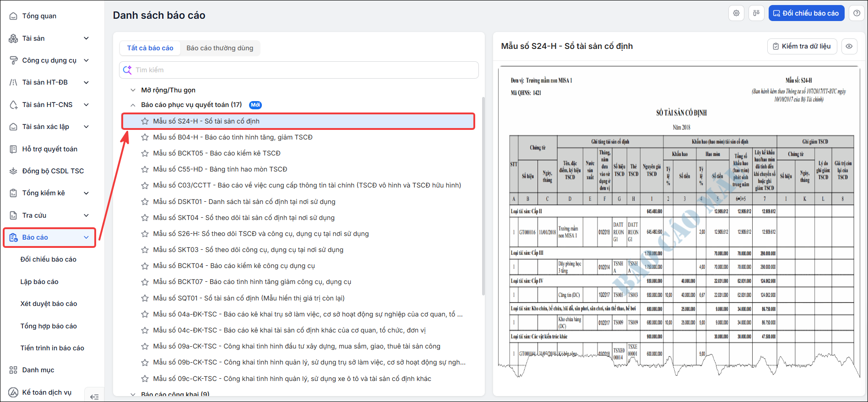Screen dimensions: 868x402
Task: Click the AI search sparkle icon
Action: 127,70
